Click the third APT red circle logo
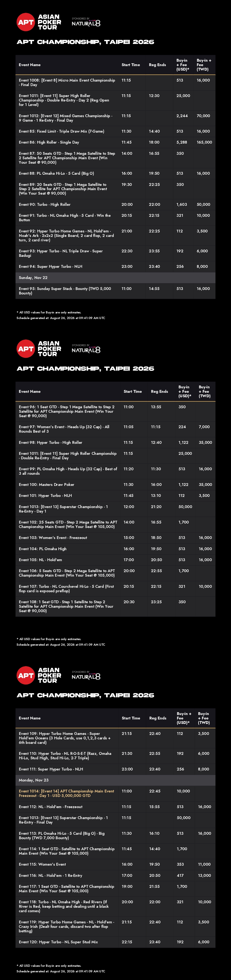Viewport: 231px width, 980px height. tap(26, 675)
